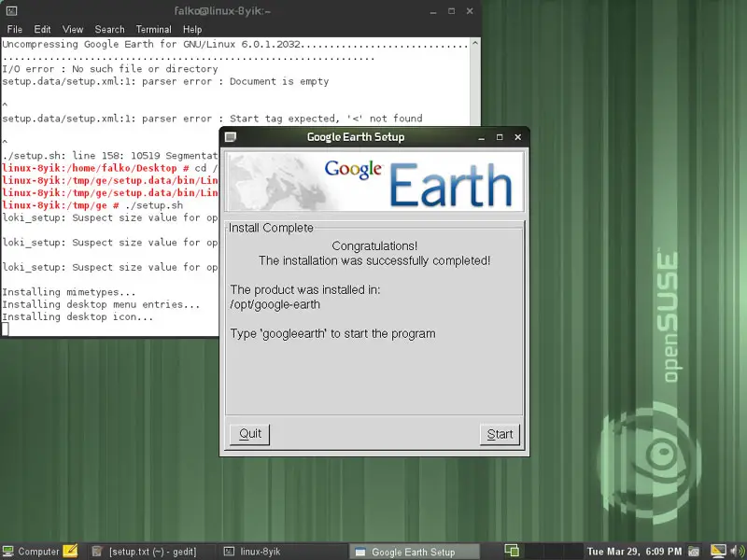Viewport: 747px width, 560px height.
Task: Click the Google Earth Setup window menu icon
Action: (231, 137)
